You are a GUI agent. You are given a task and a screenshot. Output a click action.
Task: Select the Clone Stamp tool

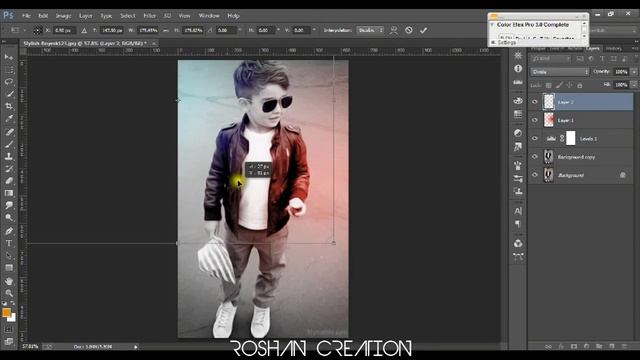click(x=9, y=156)
